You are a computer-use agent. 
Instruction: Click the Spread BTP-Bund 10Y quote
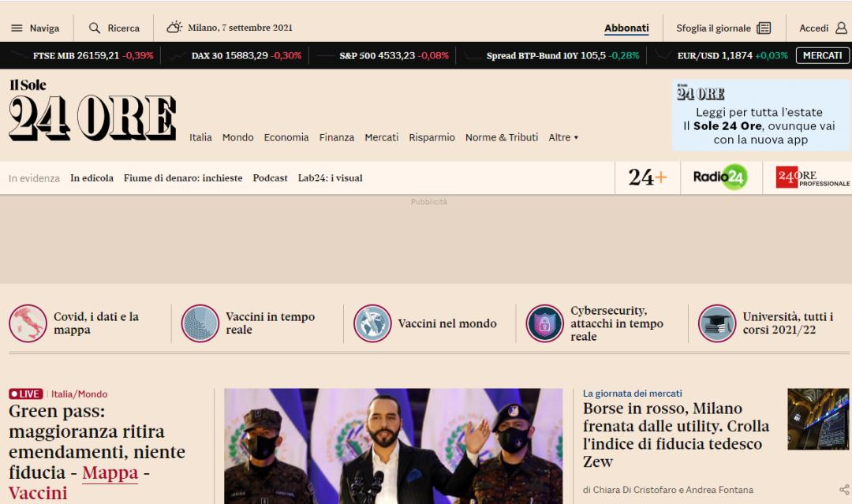[x=563, y=55]
